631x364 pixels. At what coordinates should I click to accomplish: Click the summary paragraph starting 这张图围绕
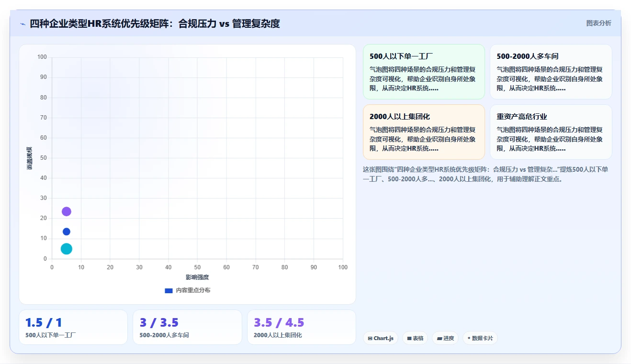point(486,174)
